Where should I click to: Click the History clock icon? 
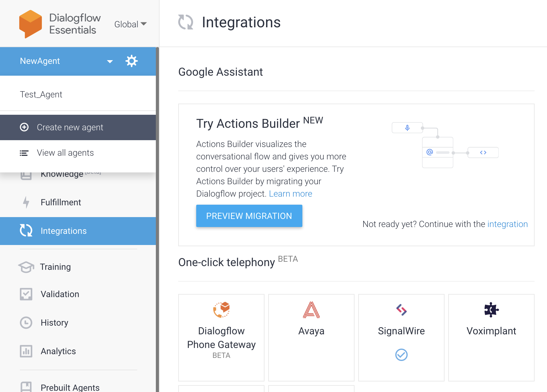[x=26, y=323]
